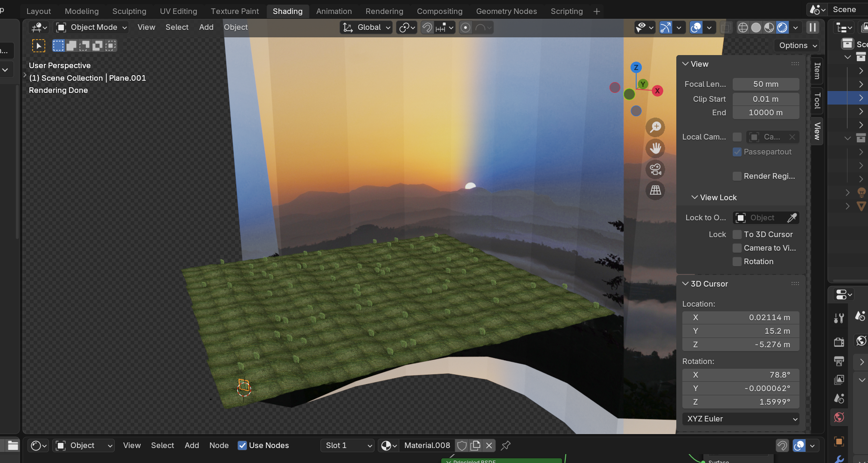
Task: Pin the Material.008 shader datablock
Action: (x=506, y=445)
